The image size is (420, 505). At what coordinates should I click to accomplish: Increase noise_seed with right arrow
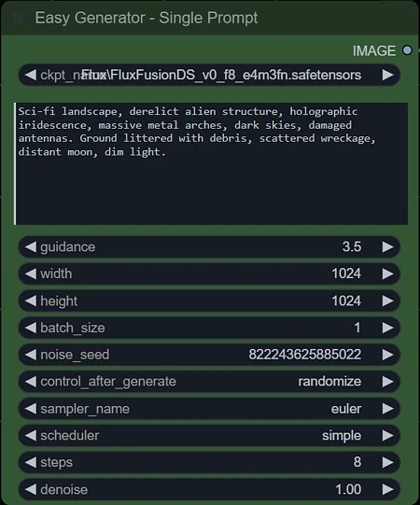tap(387, 355)
